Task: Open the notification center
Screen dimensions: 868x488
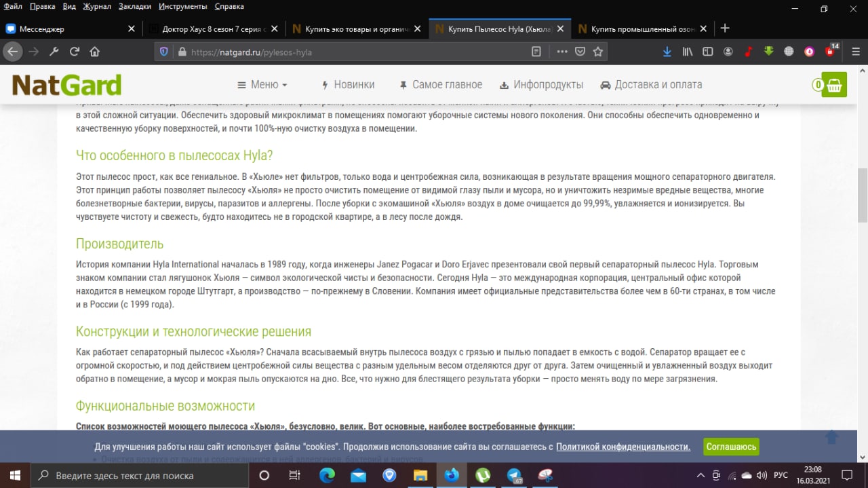Action: click(x=846, y=475)
